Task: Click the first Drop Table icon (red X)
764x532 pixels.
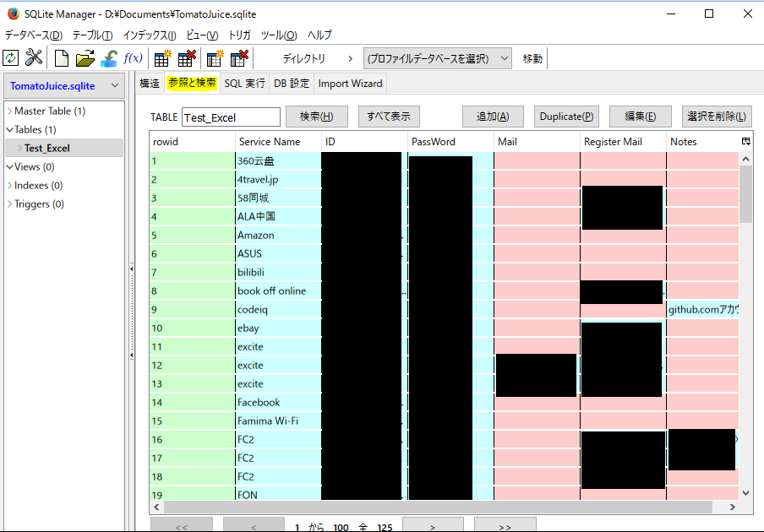Action: 187,58
